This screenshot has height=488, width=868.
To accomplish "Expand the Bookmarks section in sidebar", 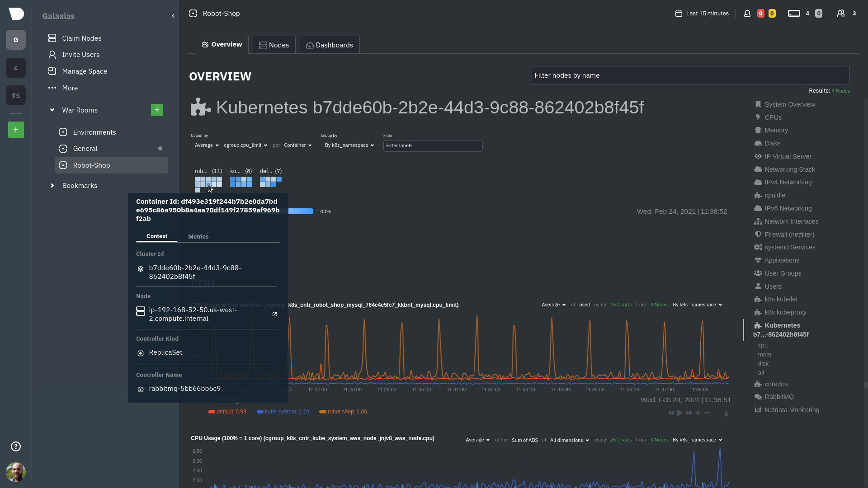I will pyautogui.click(x=52, y=185).
